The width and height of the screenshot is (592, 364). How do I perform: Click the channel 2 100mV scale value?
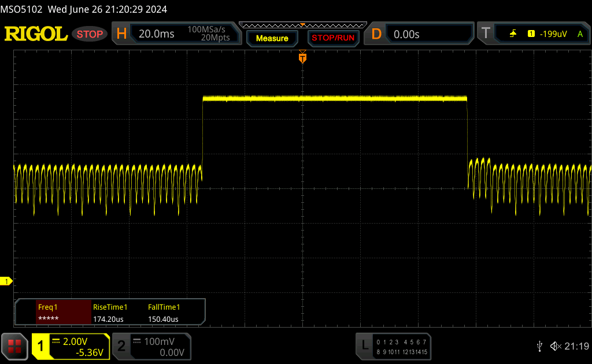(160, 341)
